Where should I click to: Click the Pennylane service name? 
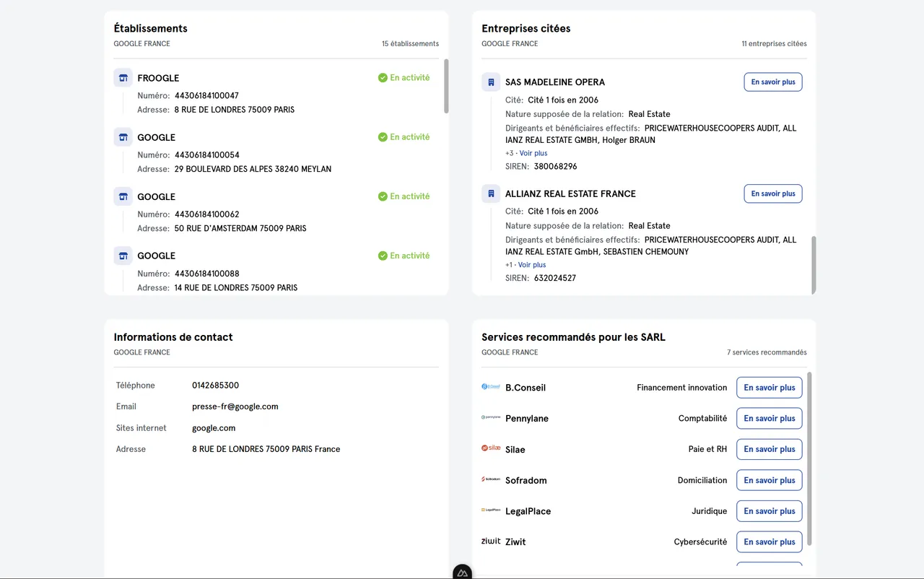(527, 419)
